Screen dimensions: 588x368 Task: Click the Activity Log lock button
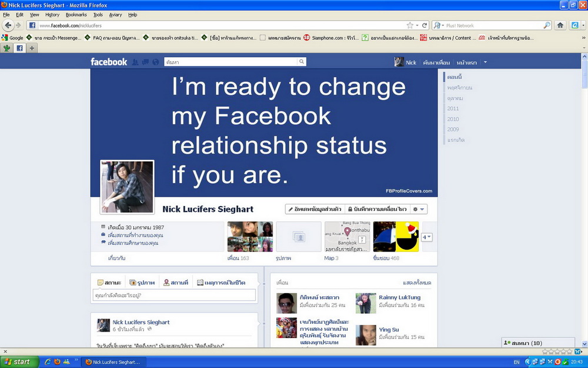coord(377,209)
